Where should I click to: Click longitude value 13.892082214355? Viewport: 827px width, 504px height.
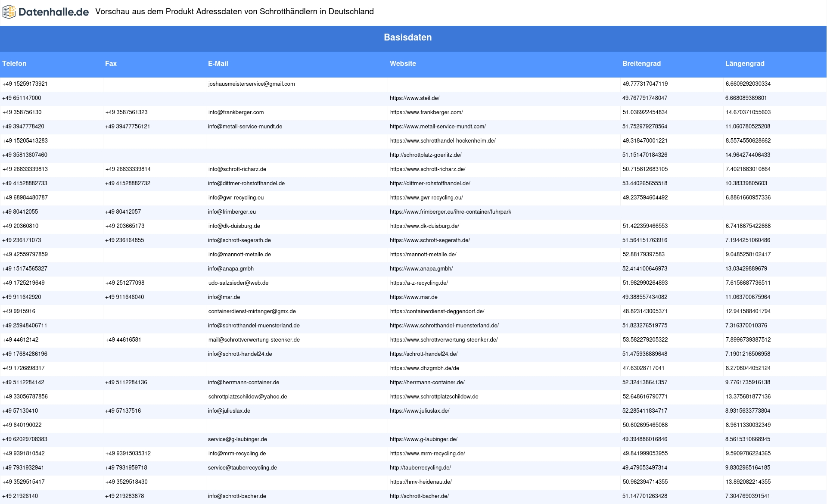click(x=748, y=482)
